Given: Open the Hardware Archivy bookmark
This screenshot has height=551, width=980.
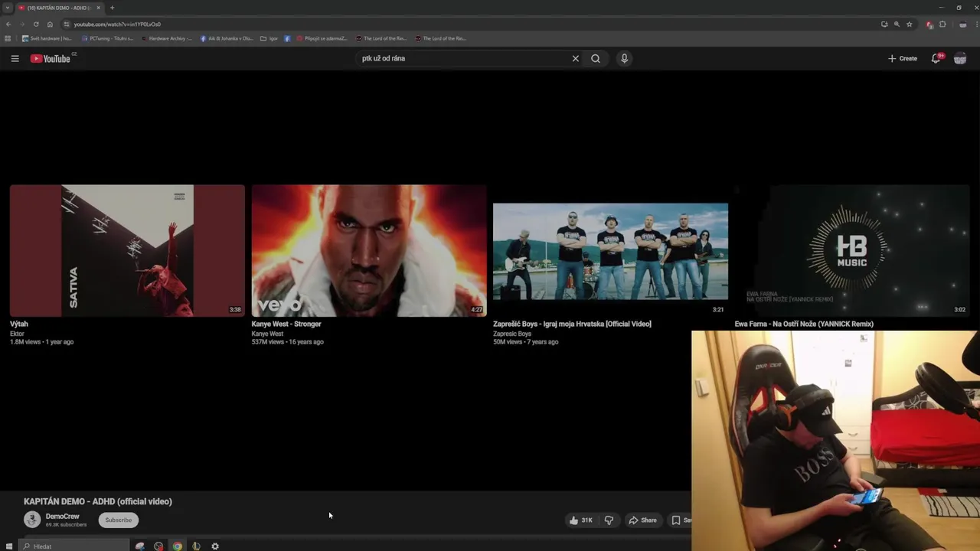Looking at the screenshot, I should pos(166,38).
